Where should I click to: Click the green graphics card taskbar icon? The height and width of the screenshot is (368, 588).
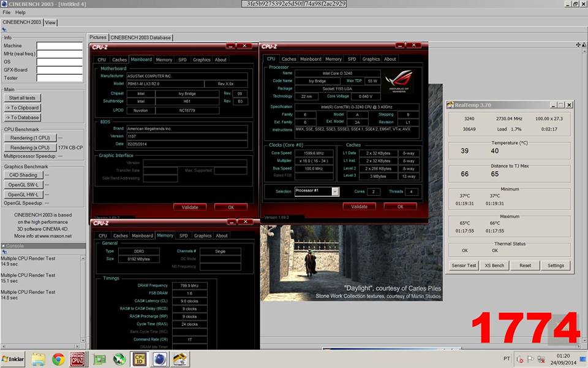tap(99, 359)
